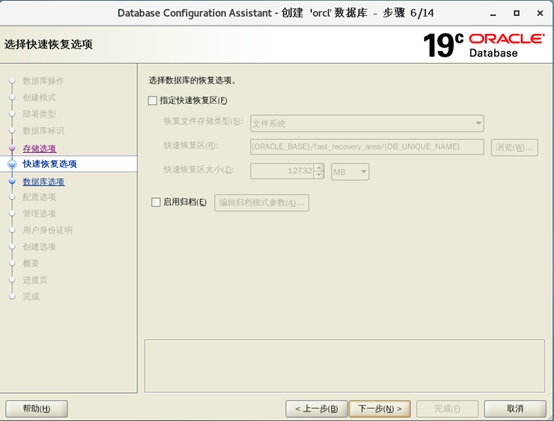Image resolution: width=554 pixels, height=421 pixels.
Task: Toggle the 启用归档 checkbox
Action: 156,202
